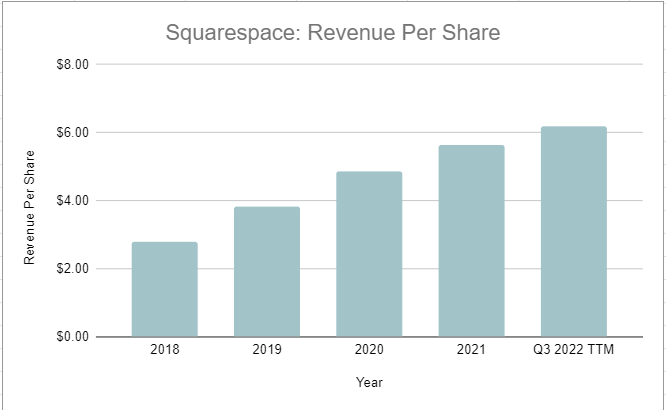Click the 2020 x-axis label

(369, 349)
